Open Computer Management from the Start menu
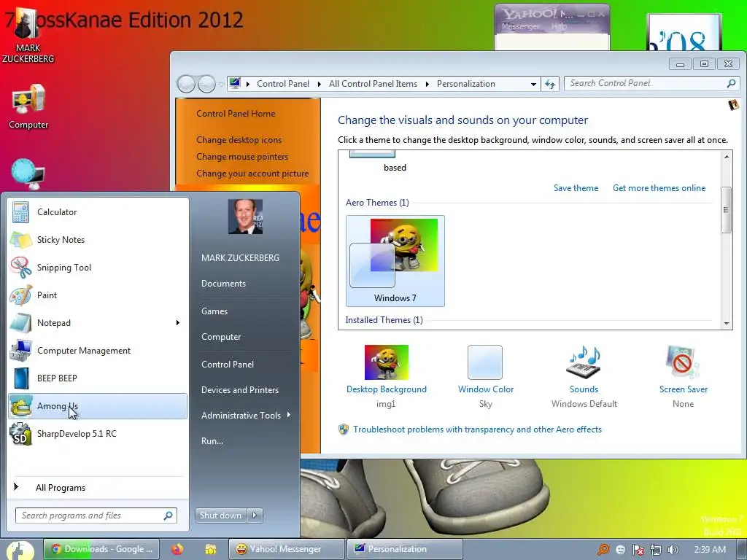747x560 pixels. [x=98, y=351]
